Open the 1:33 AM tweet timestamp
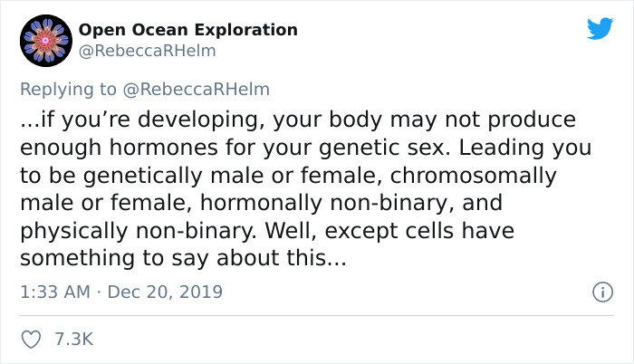 55,292
